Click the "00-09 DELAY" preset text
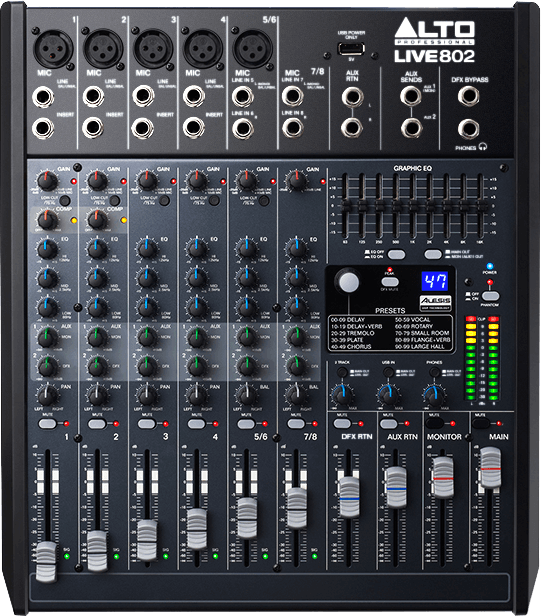 tap(348, 320)
